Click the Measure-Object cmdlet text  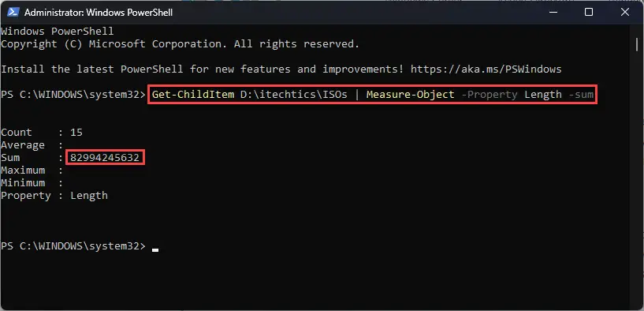click(411, 95)
